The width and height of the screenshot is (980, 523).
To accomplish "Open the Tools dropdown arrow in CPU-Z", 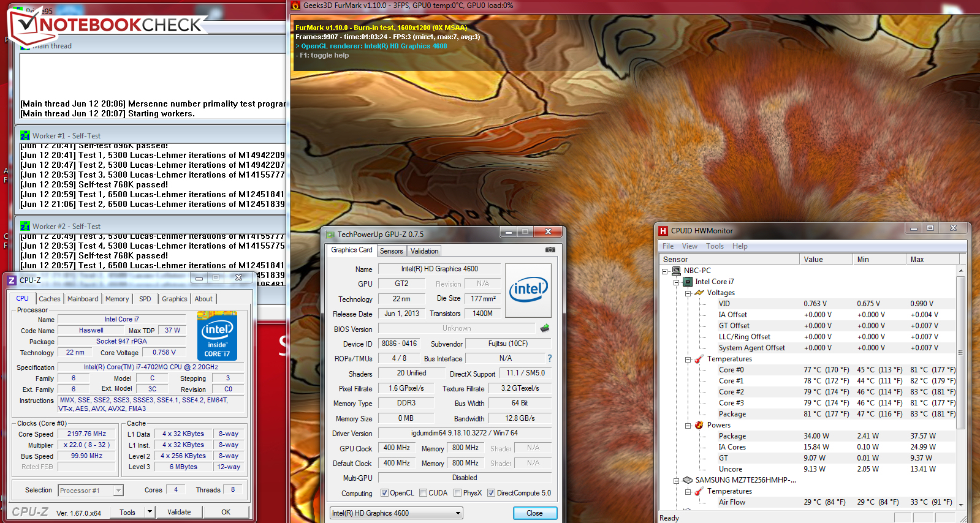I will [x=150, y=512].
